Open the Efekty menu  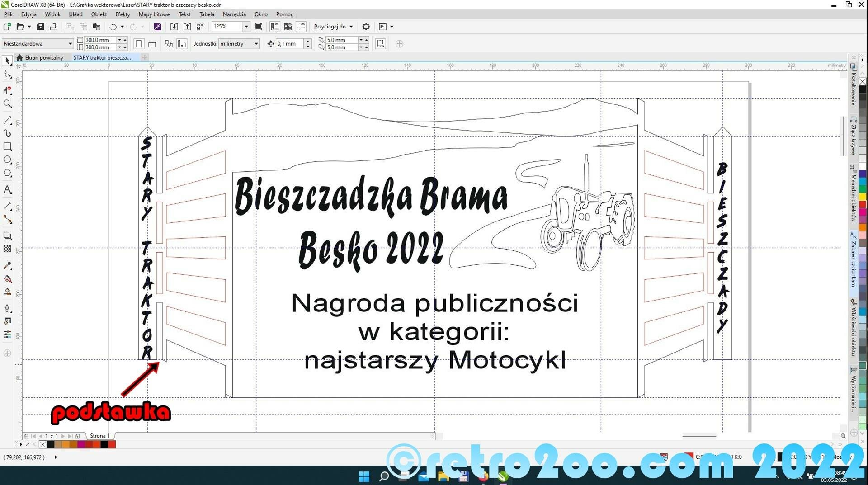click(x=123, y=14)
